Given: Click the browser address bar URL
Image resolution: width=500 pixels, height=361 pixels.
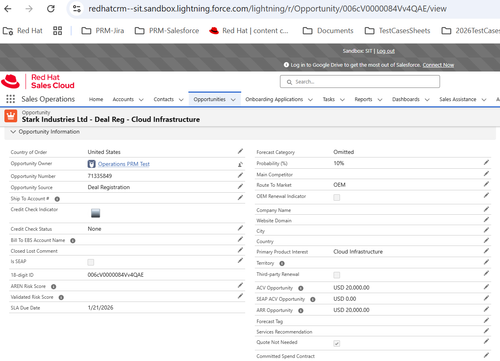Looking at the screenshot, I should tap(267, 9).
